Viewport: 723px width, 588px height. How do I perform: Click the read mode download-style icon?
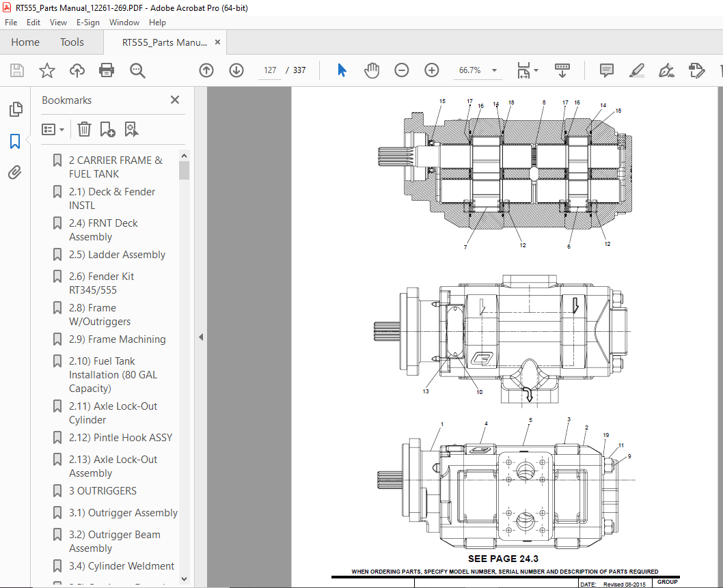(562, 70)
